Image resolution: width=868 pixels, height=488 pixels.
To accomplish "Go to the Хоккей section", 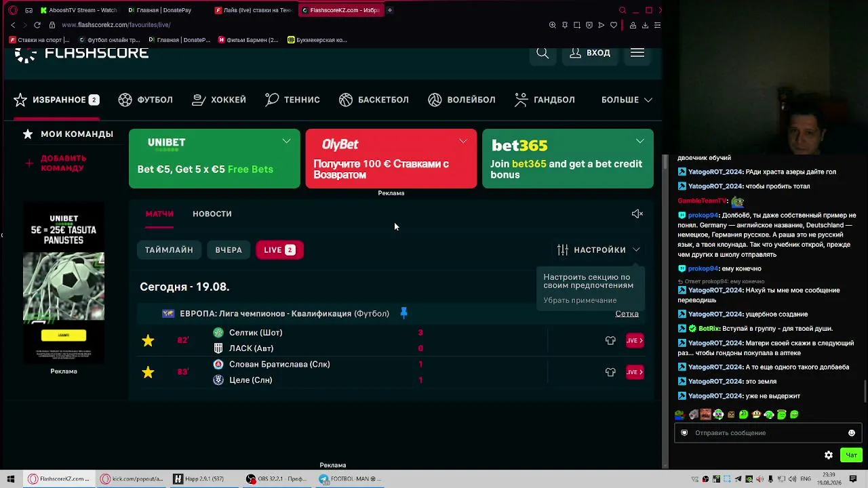I will (218, 100).
